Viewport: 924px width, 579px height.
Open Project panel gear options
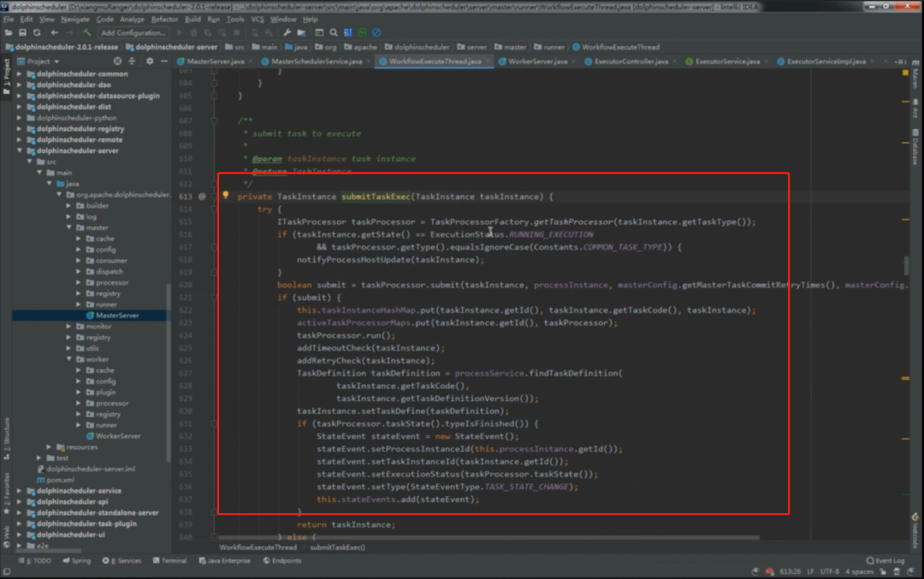pyautogui.click(x=150, y=62)
